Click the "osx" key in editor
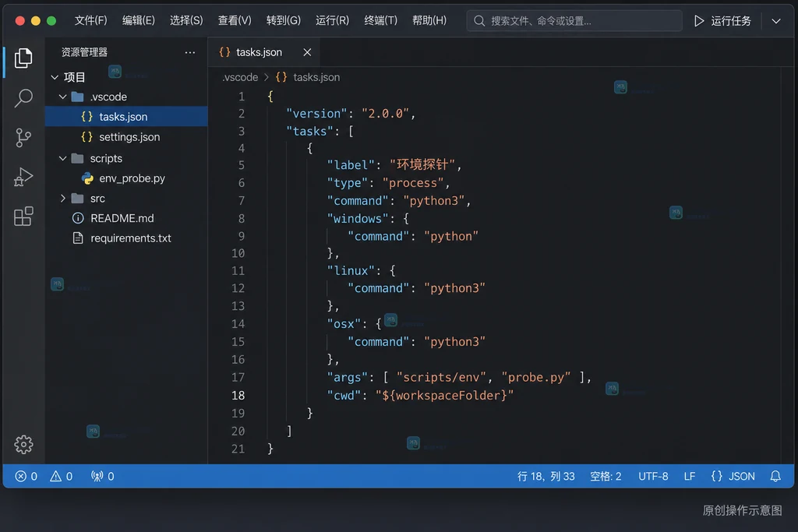 click(x=344, y=324)
